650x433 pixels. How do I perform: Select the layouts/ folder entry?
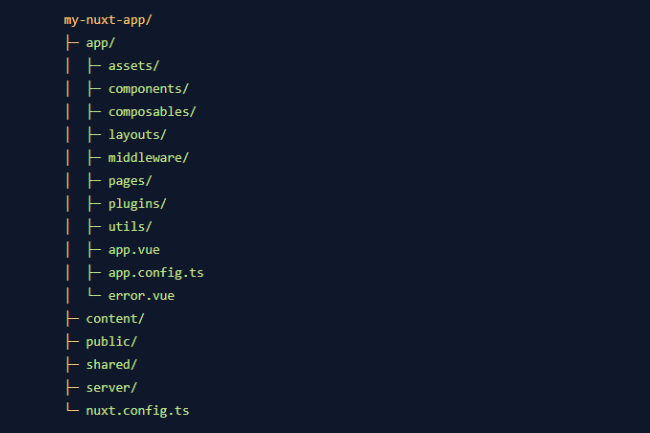click(x=137, y=135)
